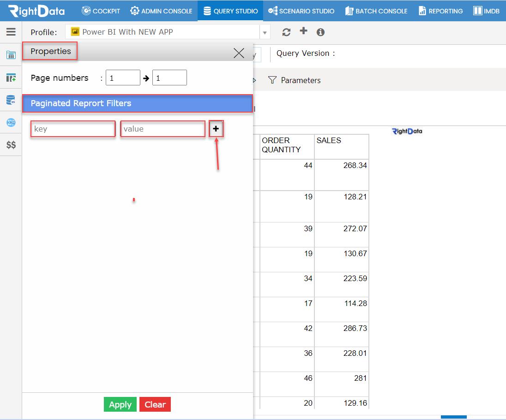Open the hamburger menu icon

tap(11, 31)
